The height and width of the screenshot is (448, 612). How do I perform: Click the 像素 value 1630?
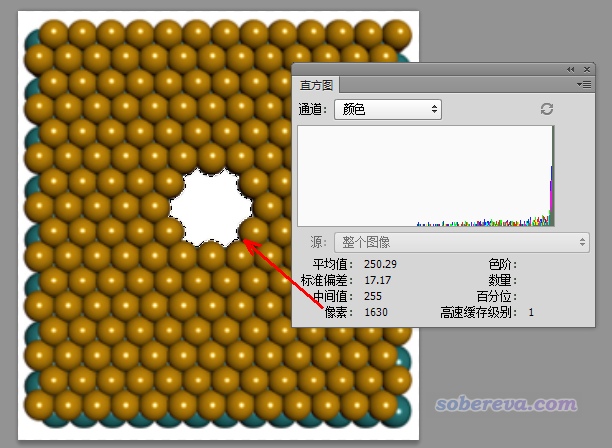coord(375,312)
